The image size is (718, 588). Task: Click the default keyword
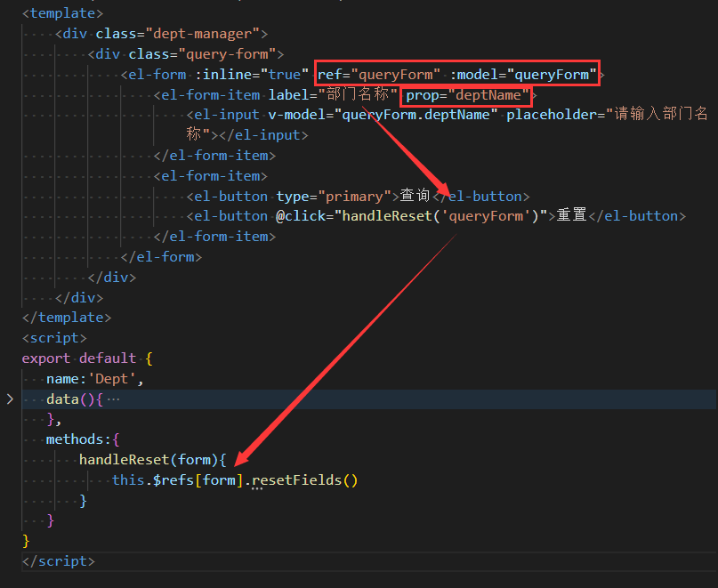pyautogui.click(x=108, y=358)
